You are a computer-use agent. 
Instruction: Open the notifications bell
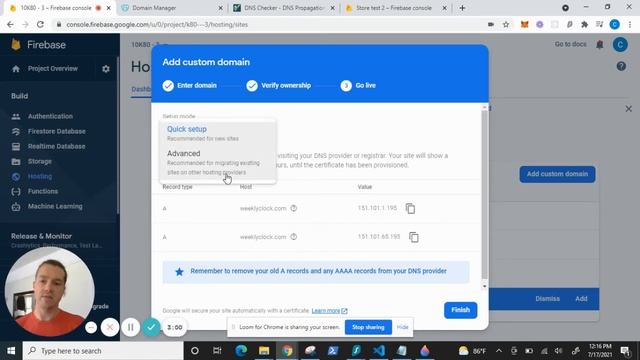600,44
